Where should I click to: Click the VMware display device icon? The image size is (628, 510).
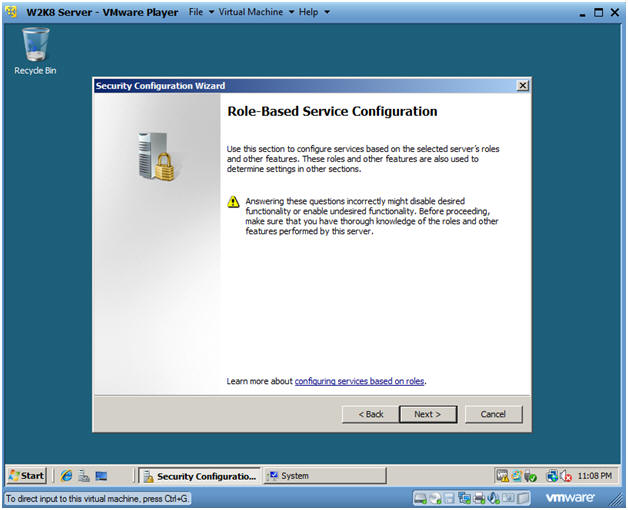508,498
